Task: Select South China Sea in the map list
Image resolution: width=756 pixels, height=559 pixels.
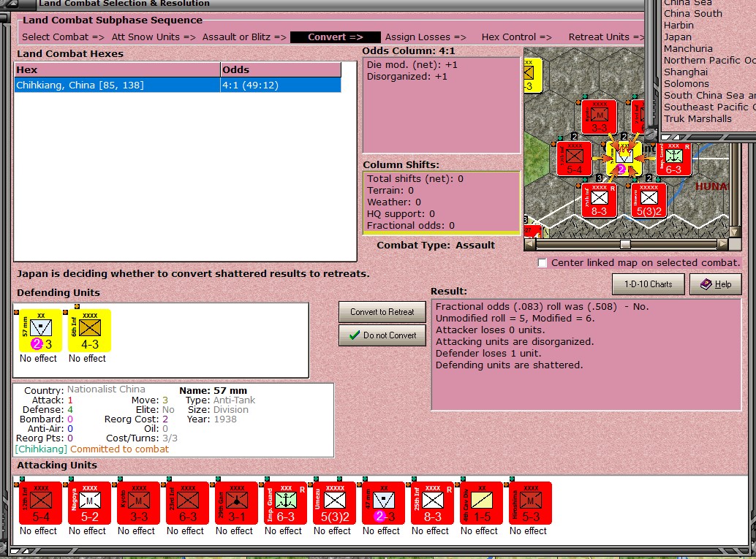Action: (710, 96)
